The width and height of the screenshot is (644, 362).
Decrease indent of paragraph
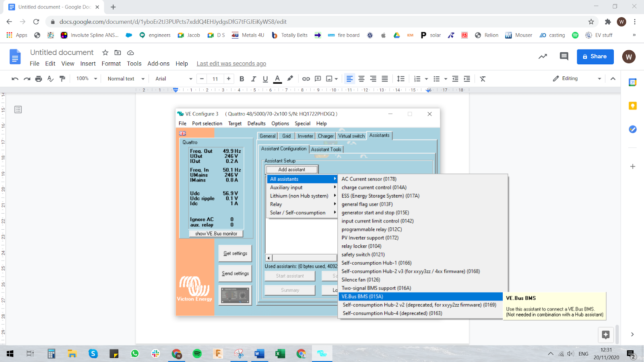point(455,79)
